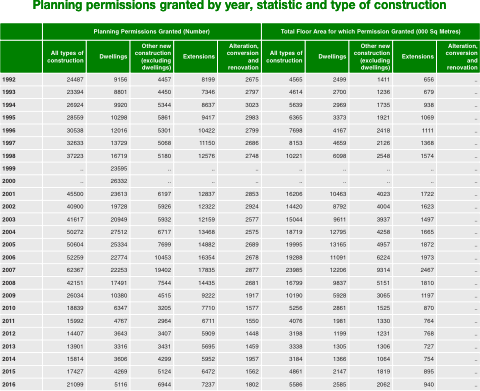Click the Other new construction header under Number
The height and width of the screenshot is (391, 480).
point(152,57)
